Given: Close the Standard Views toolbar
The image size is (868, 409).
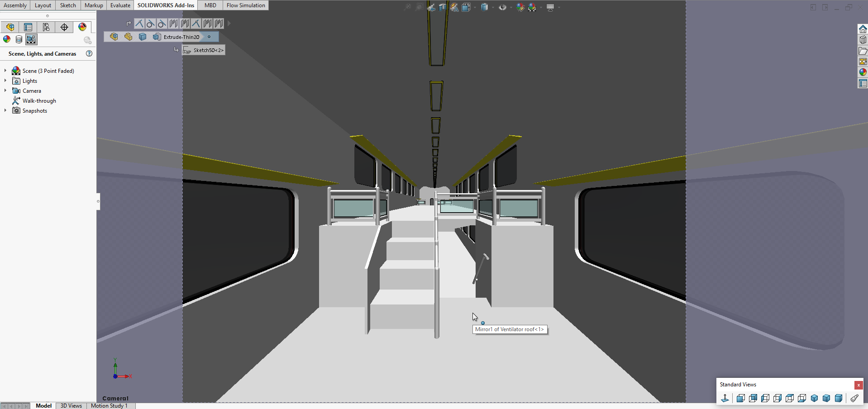Looking at the screenshot, I should coord(858,385).
